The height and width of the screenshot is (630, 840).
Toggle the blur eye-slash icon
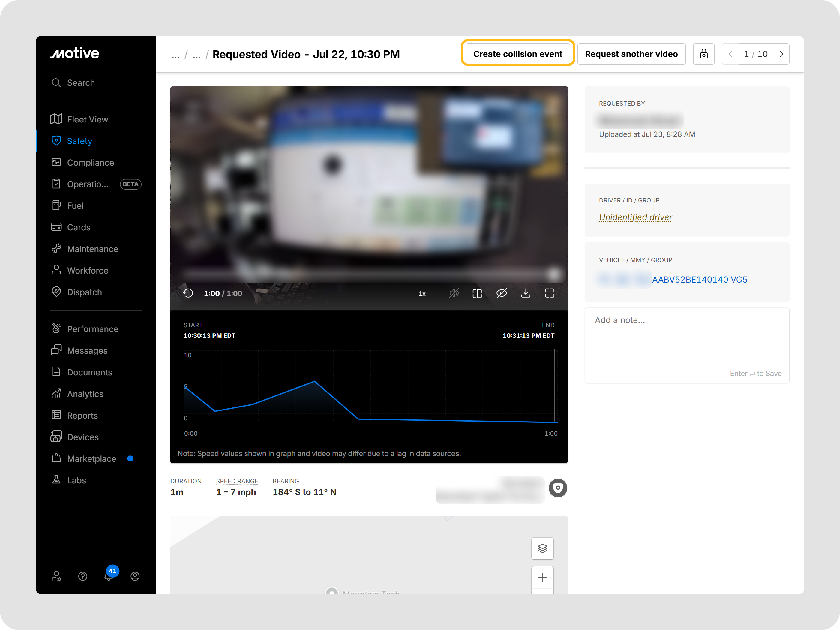tap(502, 293)
